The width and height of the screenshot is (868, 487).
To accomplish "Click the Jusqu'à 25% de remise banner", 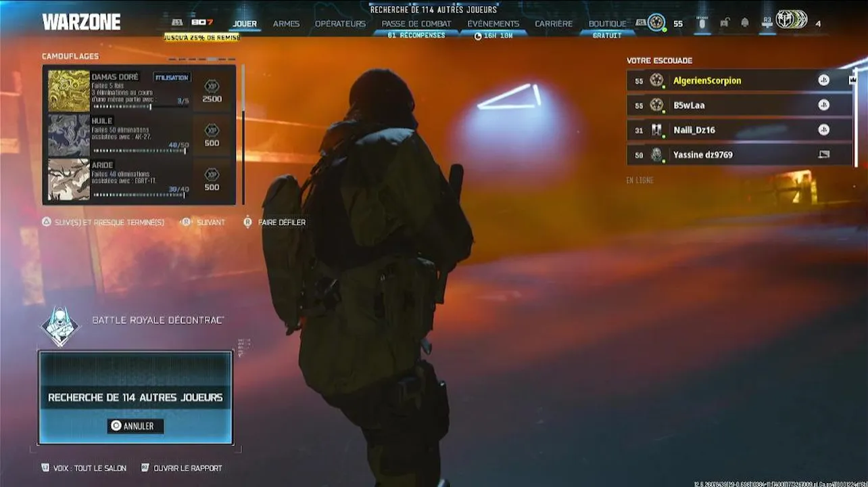I will [201, 37].
